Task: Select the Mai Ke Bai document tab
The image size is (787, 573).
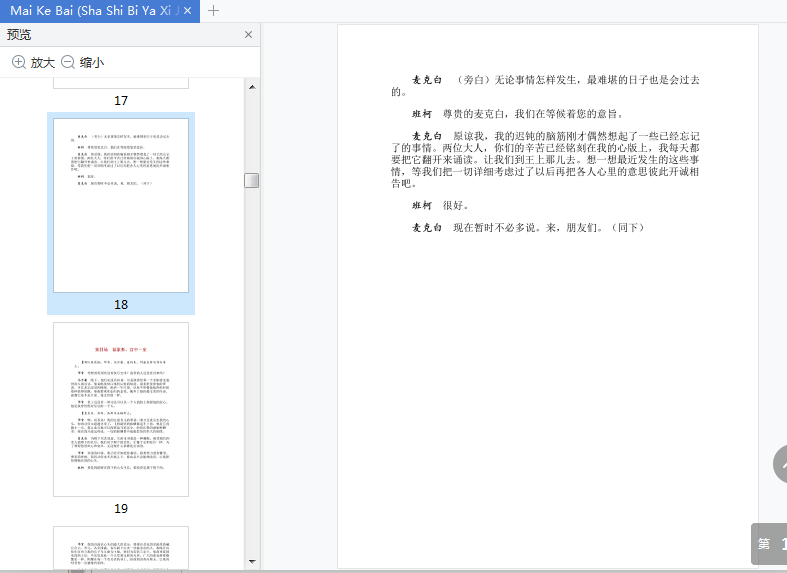Action: point(100,11)
